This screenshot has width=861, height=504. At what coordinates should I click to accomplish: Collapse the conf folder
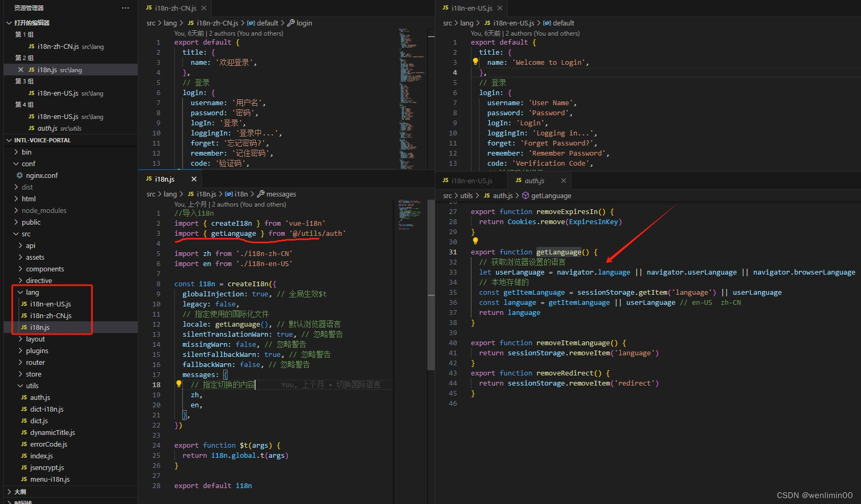(16, 164)
